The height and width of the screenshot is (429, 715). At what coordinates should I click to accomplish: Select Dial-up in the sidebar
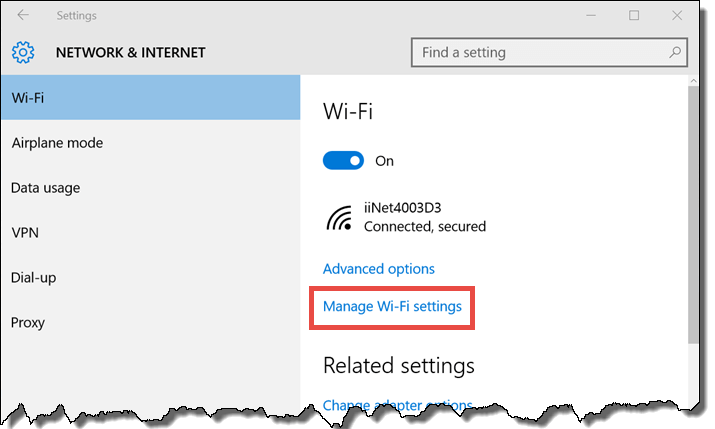[x=150, y=277]
